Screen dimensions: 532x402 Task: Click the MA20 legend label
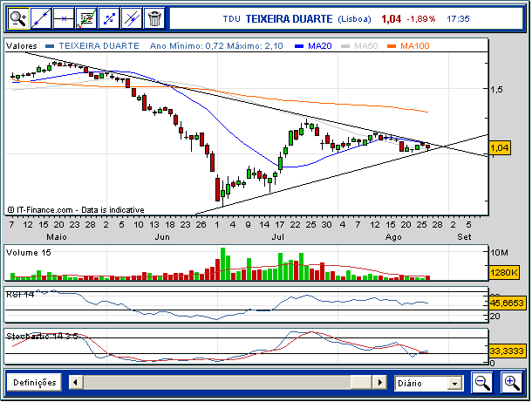[x=319, y=46]
